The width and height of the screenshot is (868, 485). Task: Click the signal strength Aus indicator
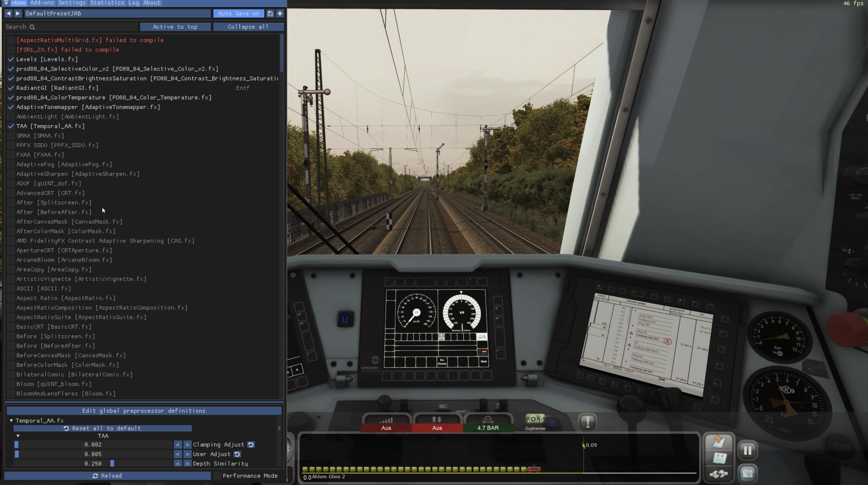click(x=386, y=423)
